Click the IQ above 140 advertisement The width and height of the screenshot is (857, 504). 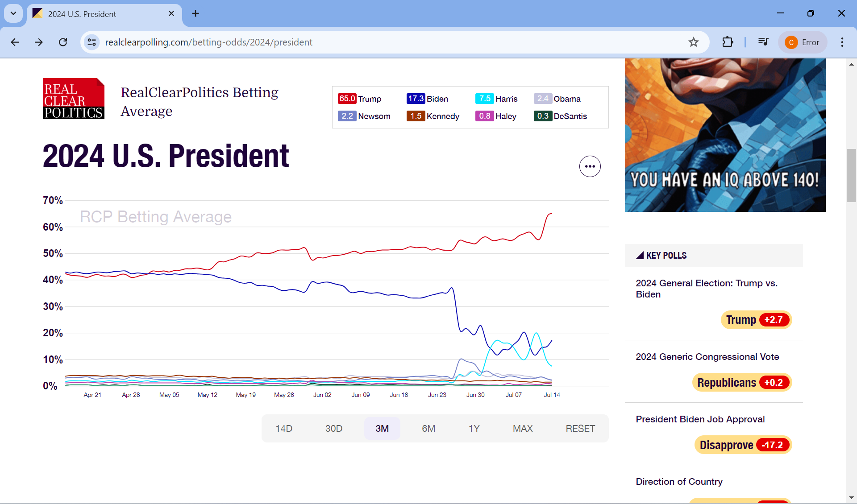pyautogui.click(x=725, y=135)
